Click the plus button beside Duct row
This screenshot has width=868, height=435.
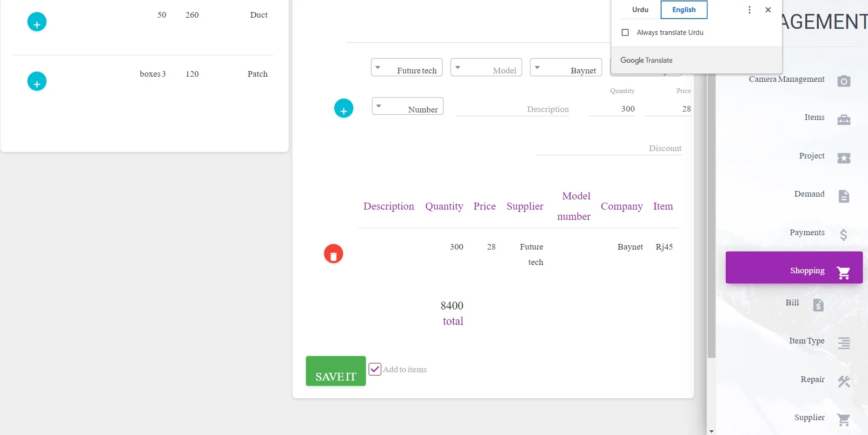coord(37,22)
